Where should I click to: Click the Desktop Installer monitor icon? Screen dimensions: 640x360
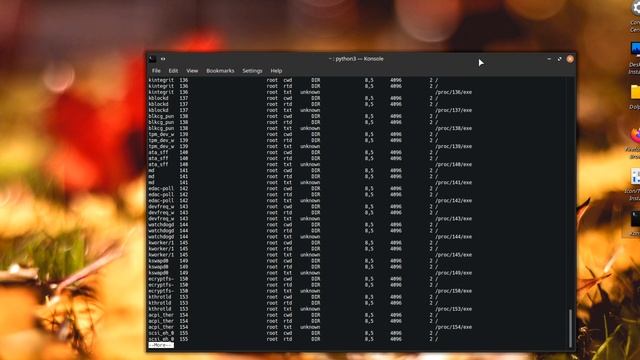pos(635,50)
